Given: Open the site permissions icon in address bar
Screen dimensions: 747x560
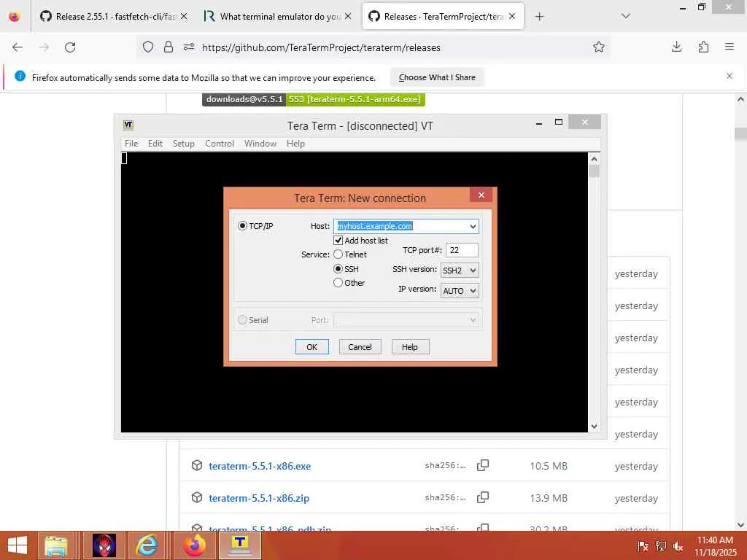Looking at the screenshot, I should pyautogui.click(x=189, y=47).
